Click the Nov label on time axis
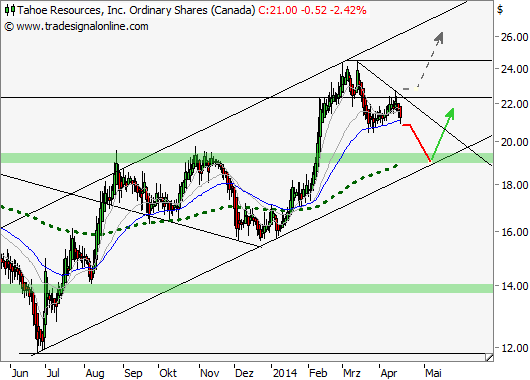This screenshot has width=530, height=380. click(210, 373)
